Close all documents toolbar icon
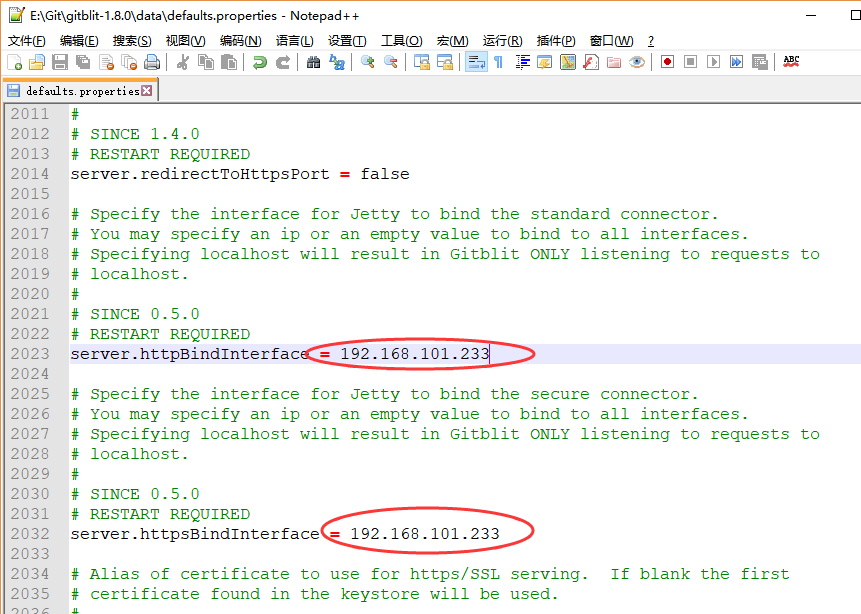 (x=129, y=63)
